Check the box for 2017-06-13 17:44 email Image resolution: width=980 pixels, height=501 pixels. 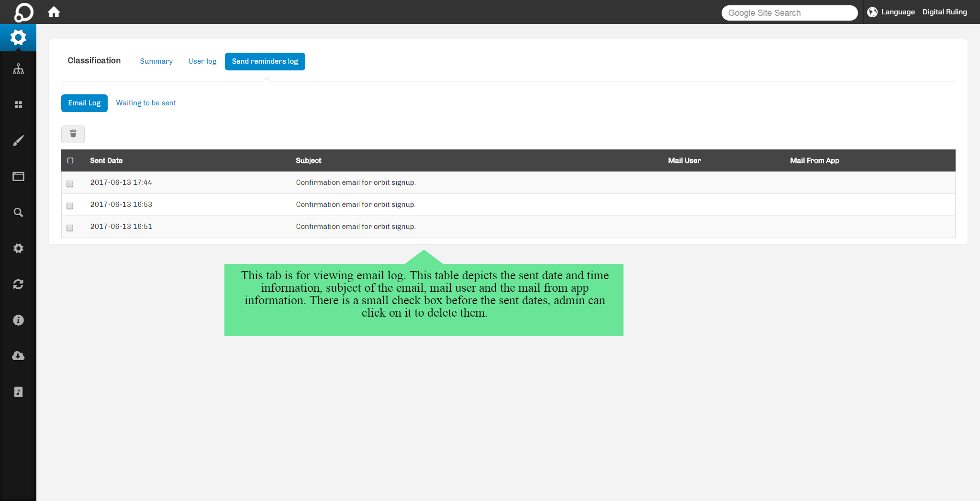(70, 184)
